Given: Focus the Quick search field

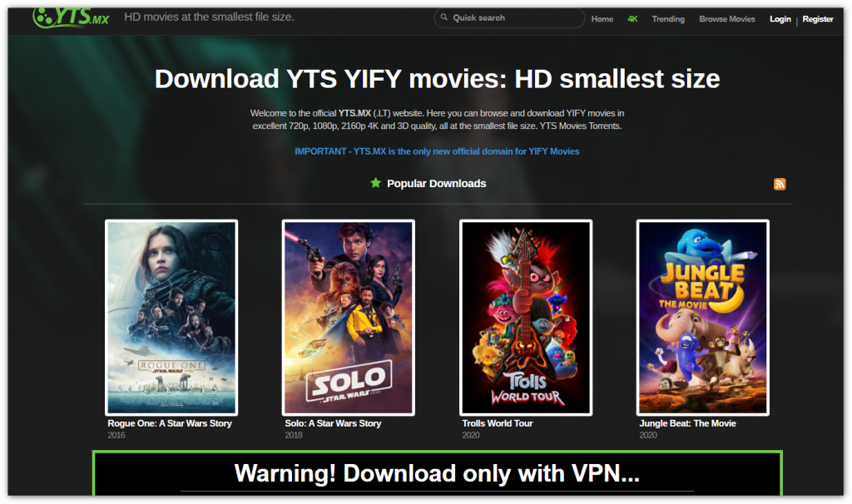Looking at the screenshot, I should tap(509, 18).
